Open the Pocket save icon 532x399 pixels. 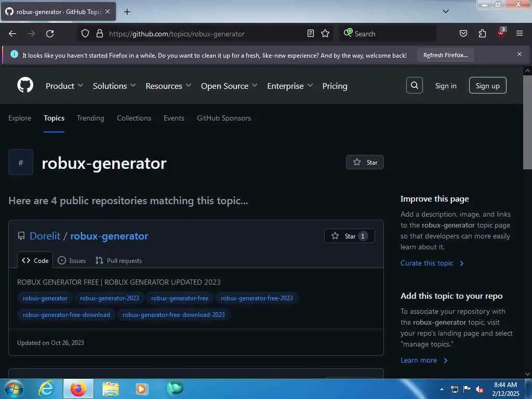pos(463,33)
